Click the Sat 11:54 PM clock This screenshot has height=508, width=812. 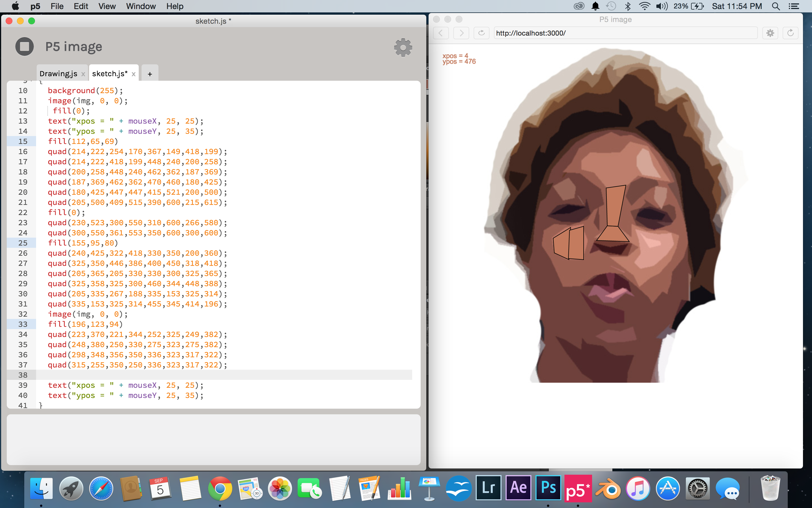tap(737, 6)
